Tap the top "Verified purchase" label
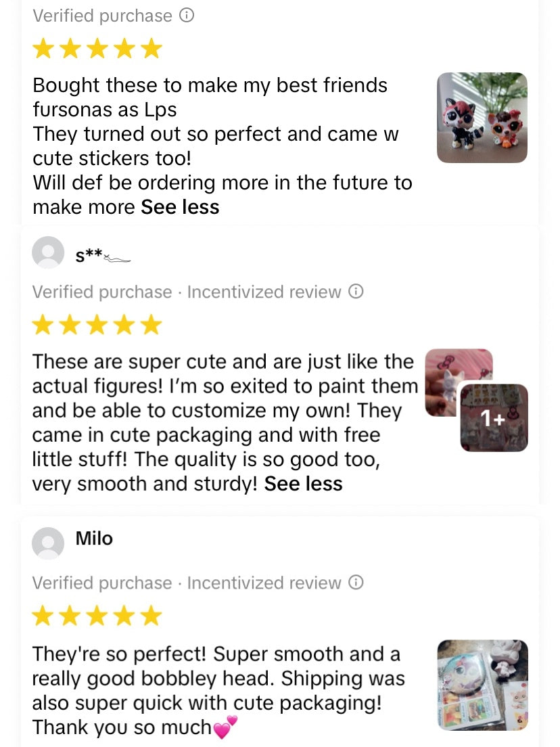Image resolution: width=560 pixels, height=747 pixels. [x=102, y=16]
